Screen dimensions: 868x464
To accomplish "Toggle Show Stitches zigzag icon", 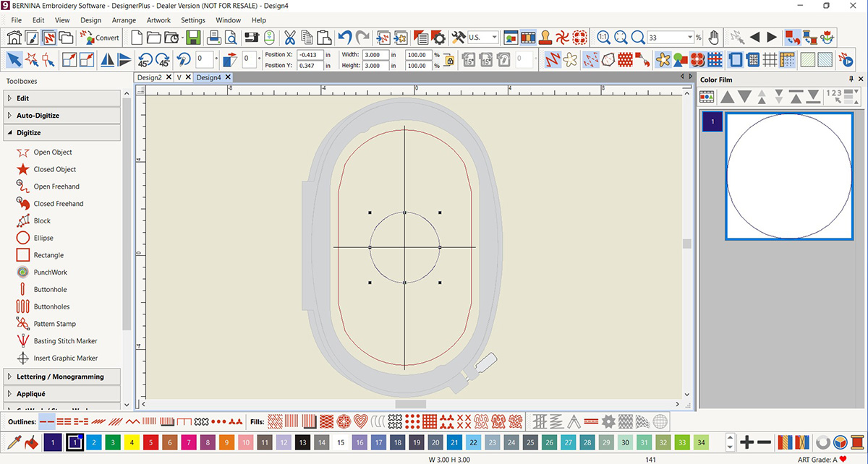I will point(553,59).
